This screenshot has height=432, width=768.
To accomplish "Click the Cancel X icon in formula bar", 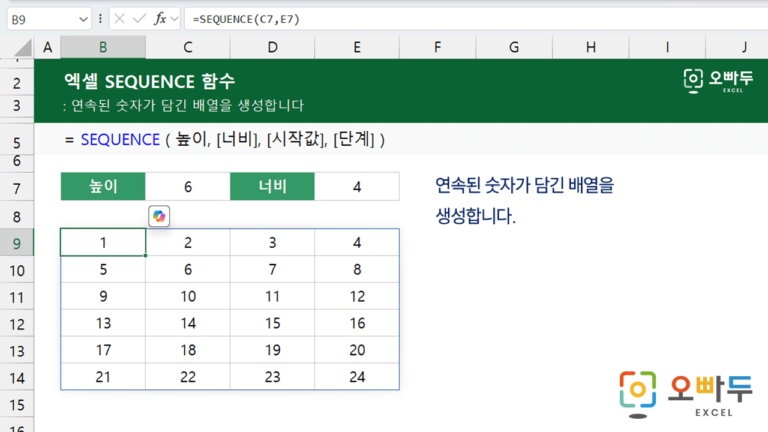I will (120, 19).
